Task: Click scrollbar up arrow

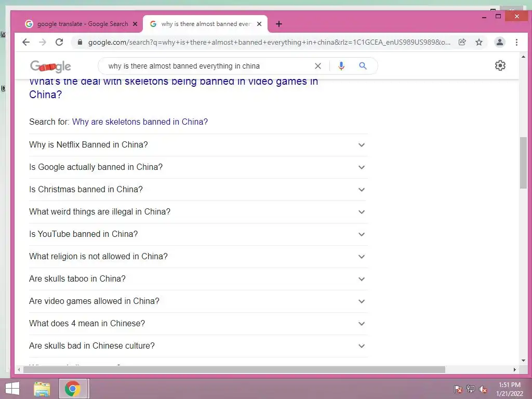Action: (523, 57)
